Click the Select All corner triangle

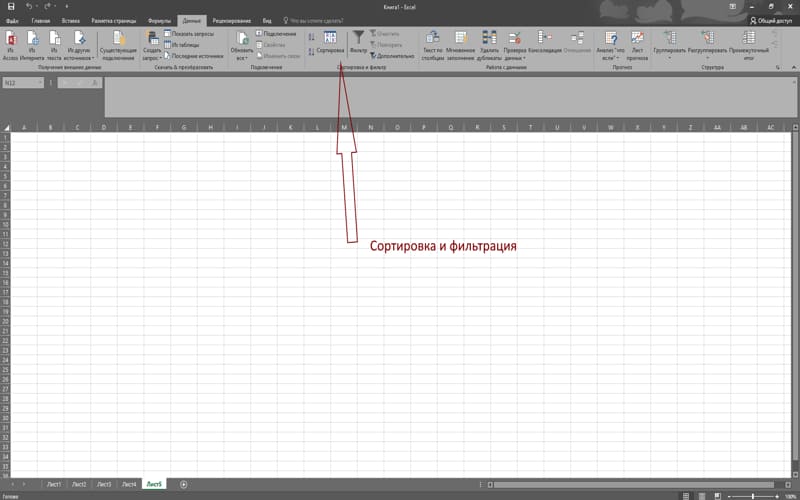coord(6,127)
